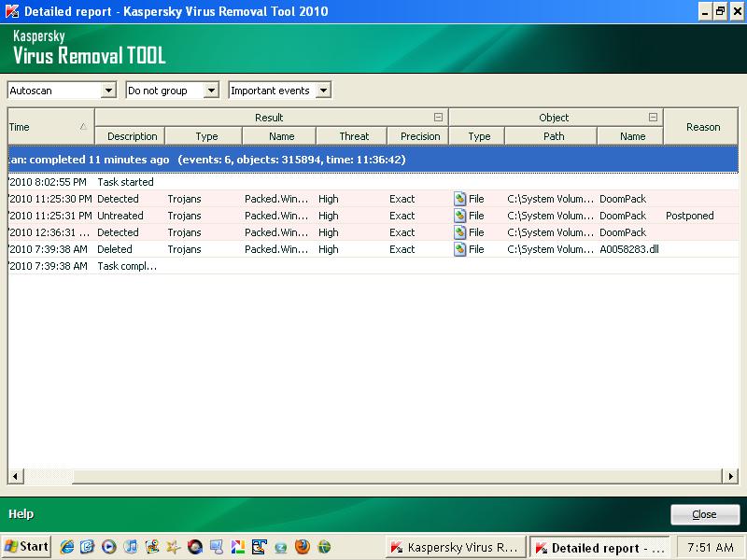Launch Internet Explorer from the quick launch bar
This screenshot has width=747, height=560.
[66, 547]
